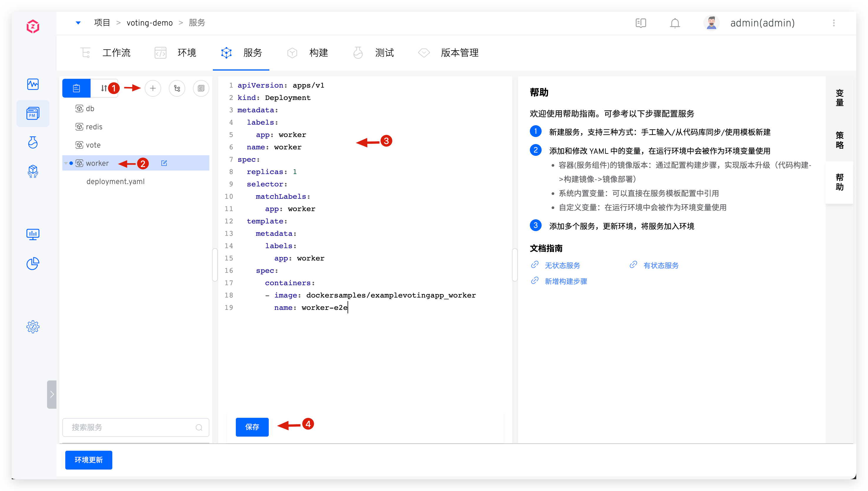The image size is (868, 491).
Task: Click the plus icon to add service
Action: pos(153,88)
